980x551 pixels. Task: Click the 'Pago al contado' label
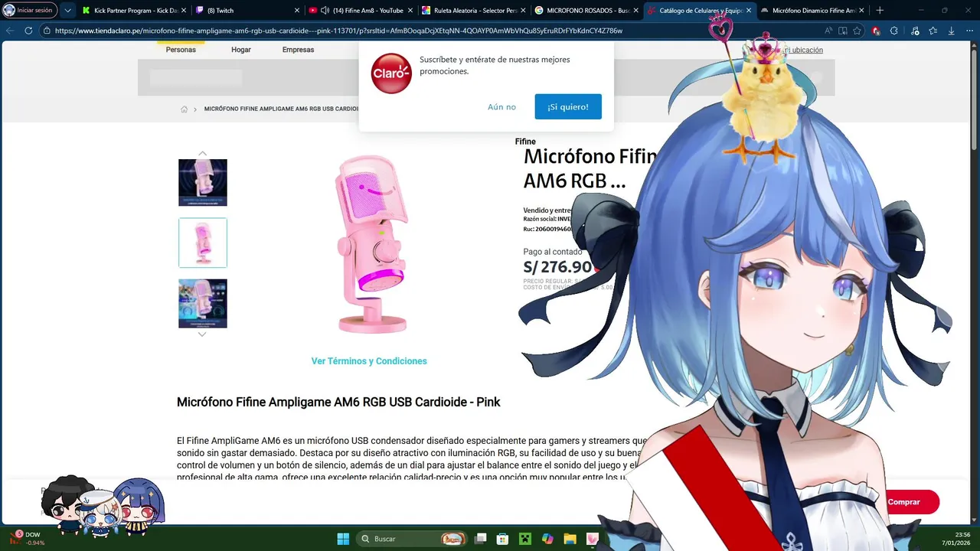coord(553,252)
